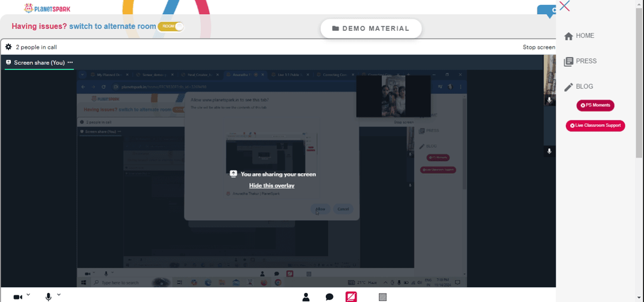Image resolution: width=644 pixels, height=302 pixels.
Task: Click the Live Classroom Support button
Action: pyautogui.click(x=595, y=126)
